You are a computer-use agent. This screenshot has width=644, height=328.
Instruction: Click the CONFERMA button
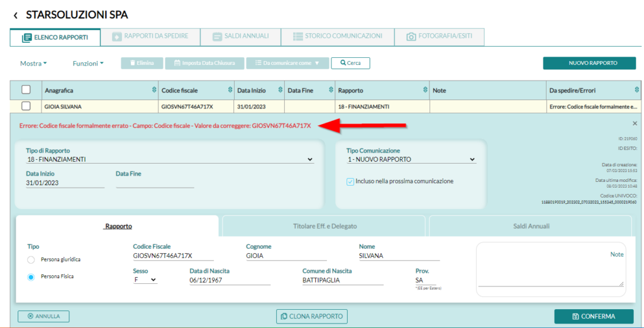click(594, 316)
